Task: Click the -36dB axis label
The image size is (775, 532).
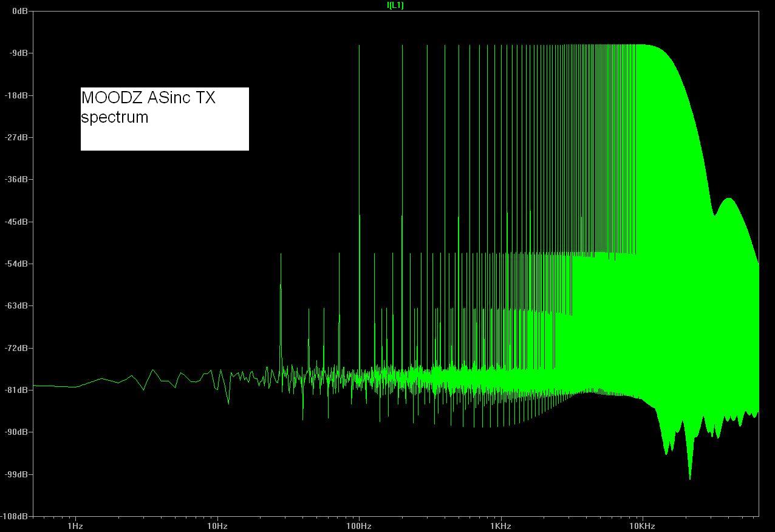Action: 16,179
